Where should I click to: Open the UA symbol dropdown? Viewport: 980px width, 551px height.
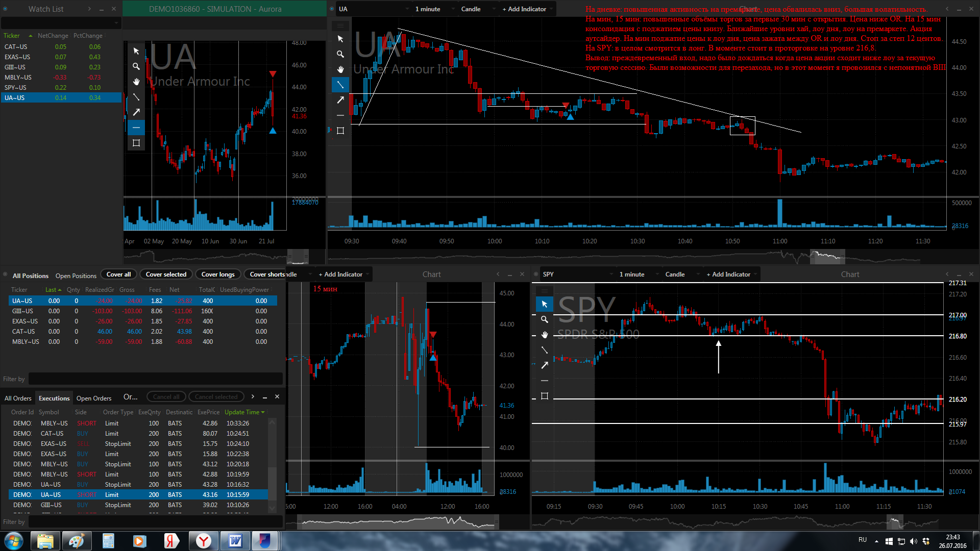point(374,9)
